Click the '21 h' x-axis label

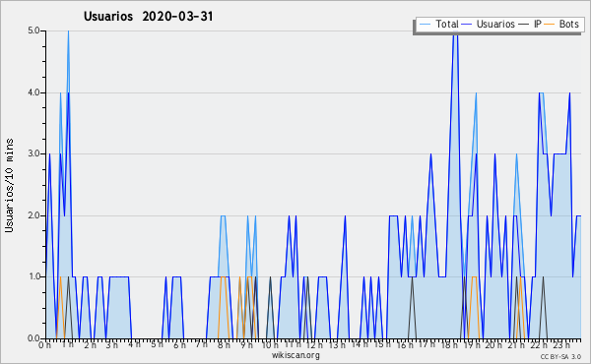pos(516,344)
